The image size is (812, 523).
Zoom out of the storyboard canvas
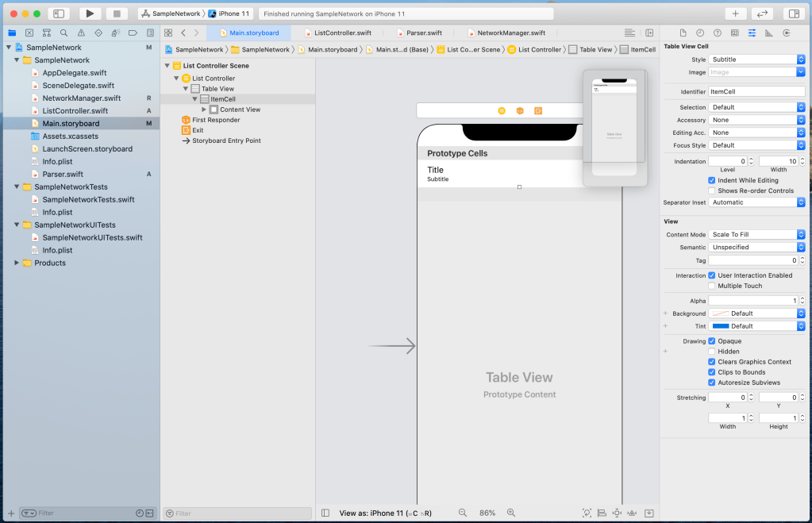[463, 513]
